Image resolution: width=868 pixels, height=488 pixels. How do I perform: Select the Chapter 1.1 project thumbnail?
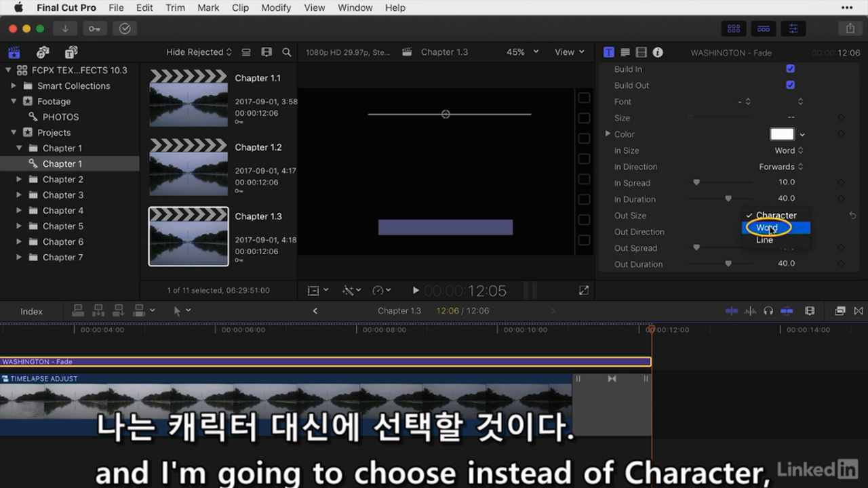pyautogui.click(x=189, y=98)
